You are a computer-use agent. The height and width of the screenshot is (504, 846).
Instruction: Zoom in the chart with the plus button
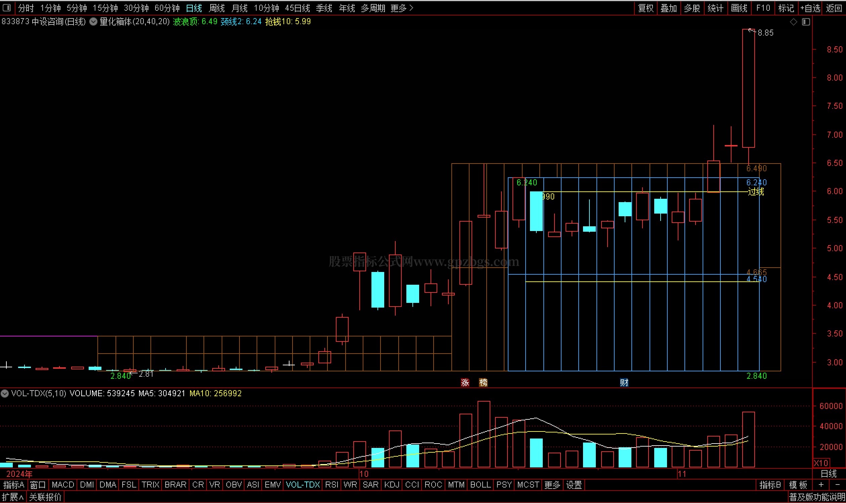(x=821, y=485)
